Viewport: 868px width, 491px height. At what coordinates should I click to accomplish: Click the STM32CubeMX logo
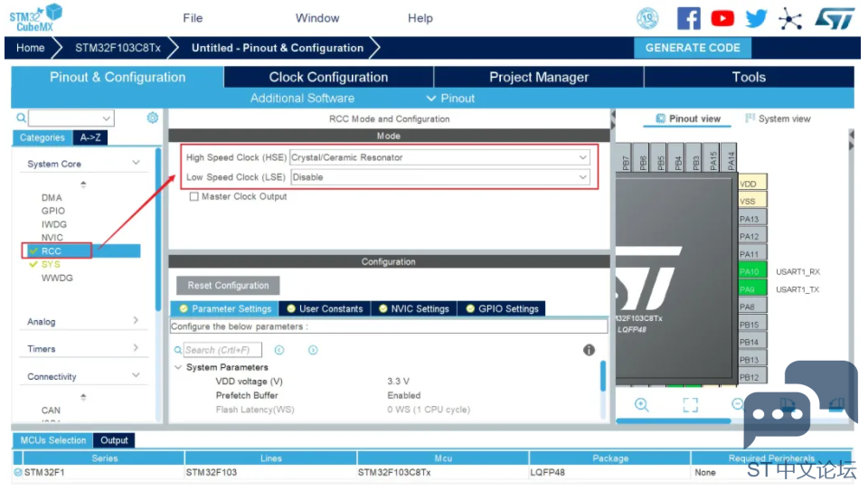pos(35,18)
